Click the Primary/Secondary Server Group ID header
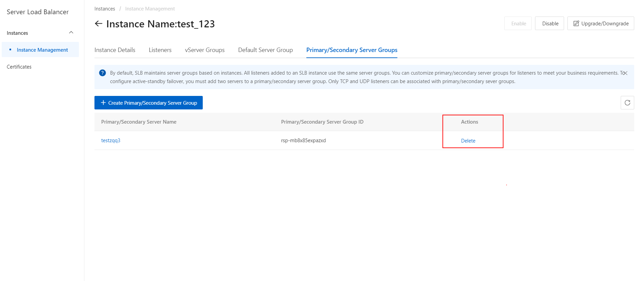 (x=322, y=122)
